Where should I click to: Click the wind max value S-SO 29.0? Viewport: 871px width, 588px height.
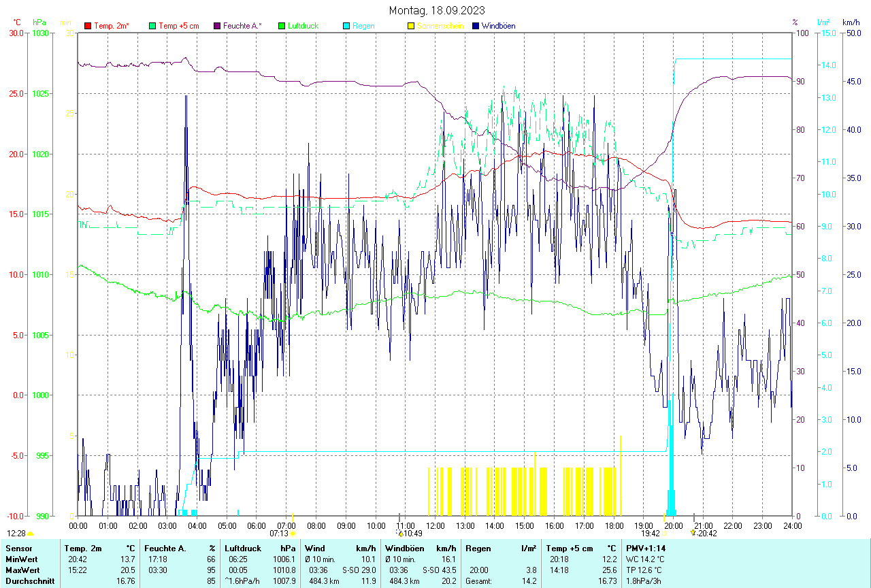[x=359, y=570]
